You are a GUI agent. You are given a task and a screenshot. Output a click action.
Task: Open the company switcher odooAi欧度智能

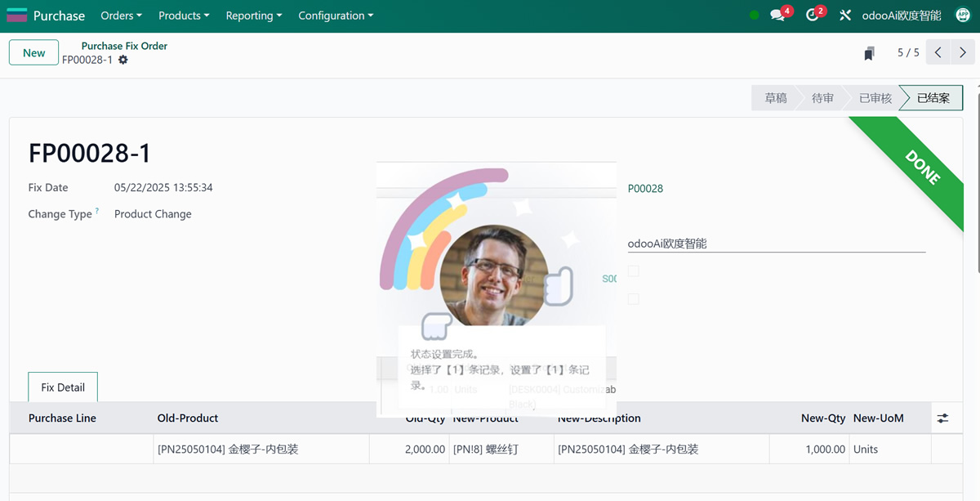(902, 16)
